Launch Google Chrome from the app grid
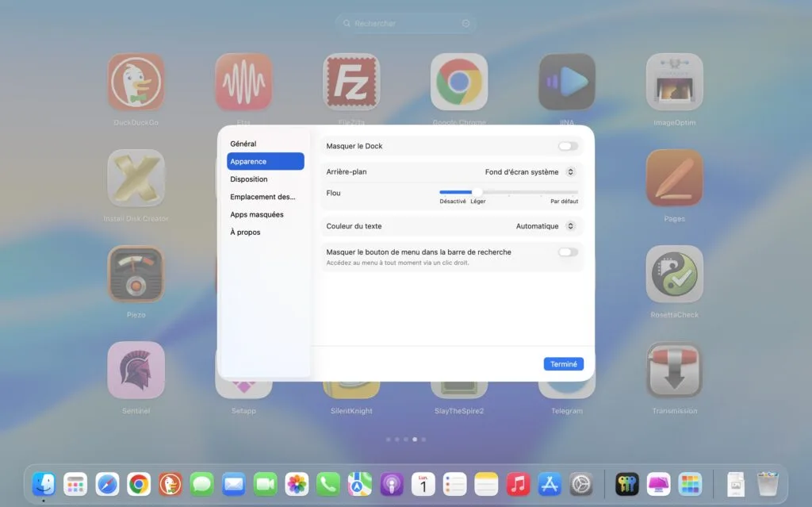Screen dimensions: 812x507 tap(459, 82)
